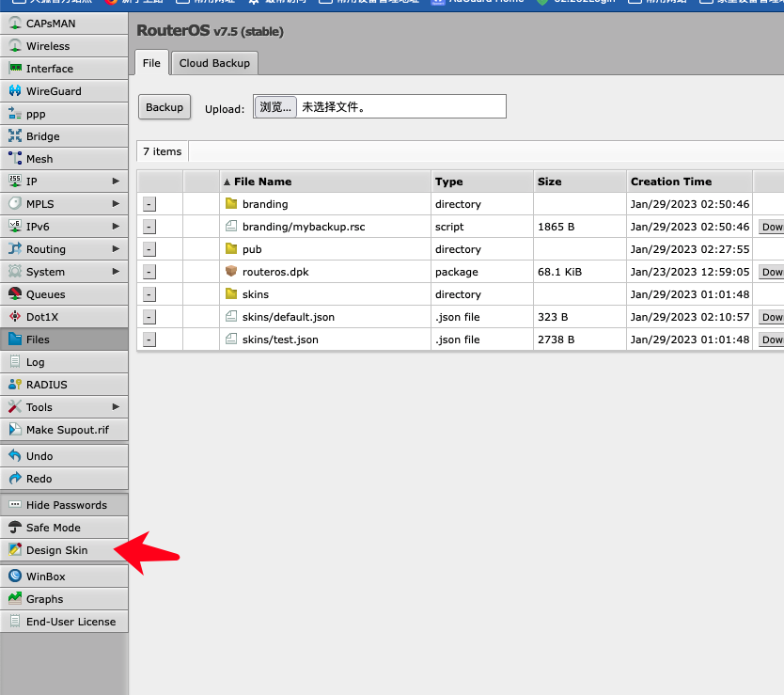Click the Make Supout.rif icon
This screenshot has height=695, width=784.
[x=15, y=429]
